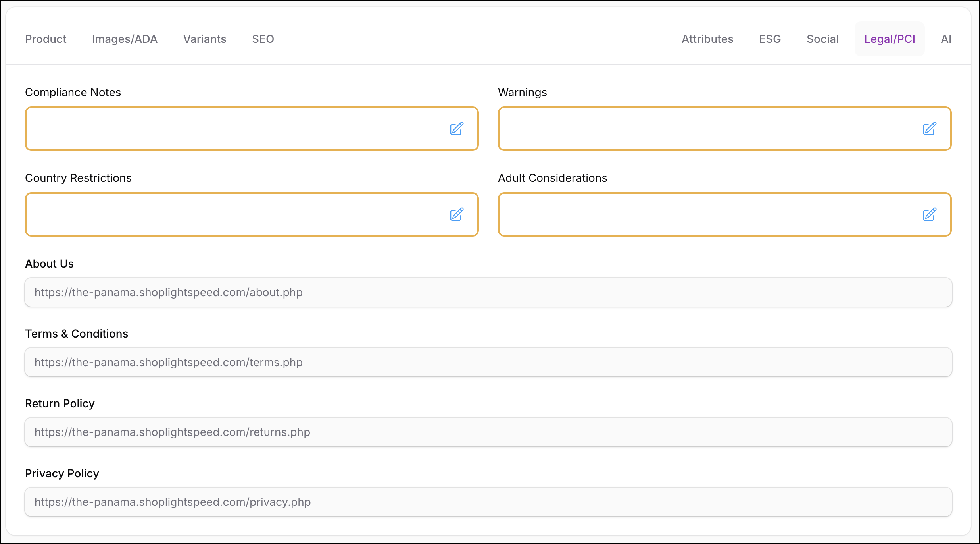
Task: Focus the Terms & Conditions URL field
Action: (488, 362)
